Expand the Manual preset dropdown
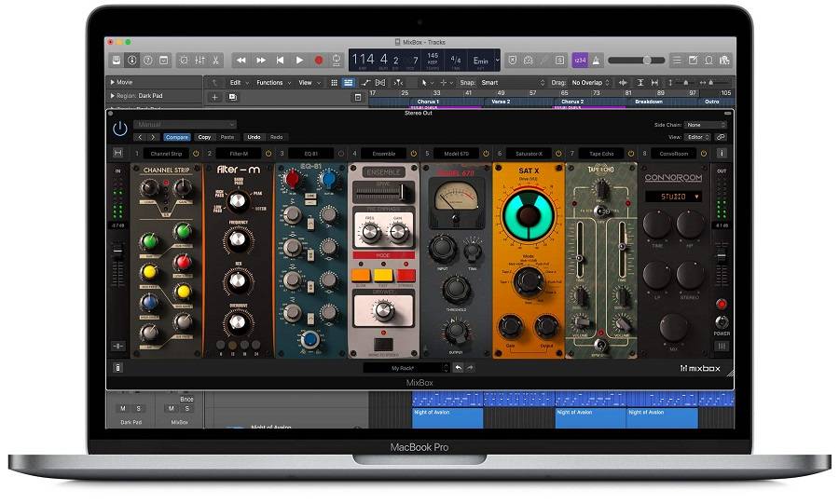 click(x=185, y=124)
